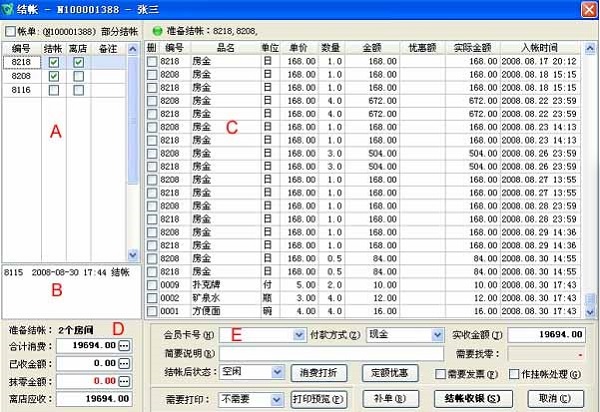
Task: Uncheck 结帐 for room 8218
Action: coord(54,62)
